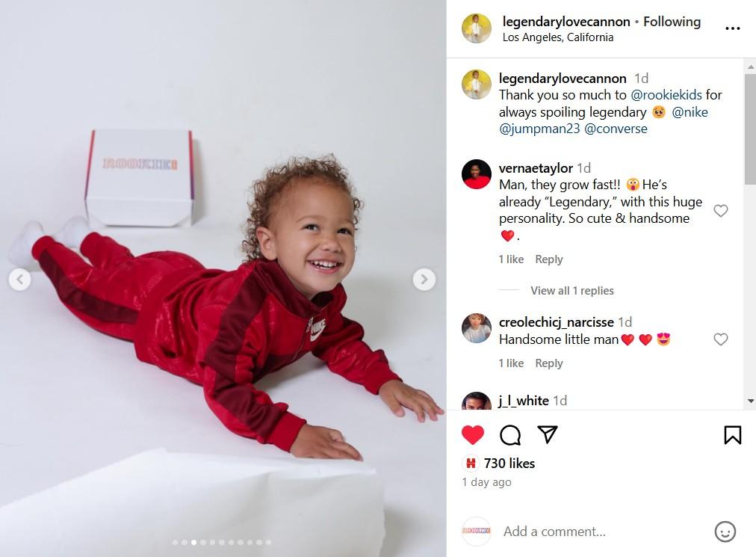
Task: Unlike the post with the red heart
Action: point(472,435)
